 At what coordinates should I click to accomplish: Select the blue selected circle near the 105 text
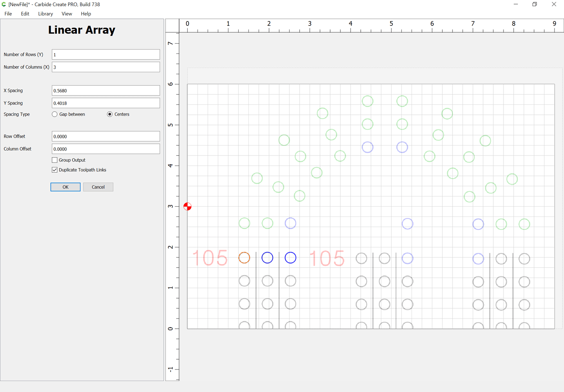point(267,257)
